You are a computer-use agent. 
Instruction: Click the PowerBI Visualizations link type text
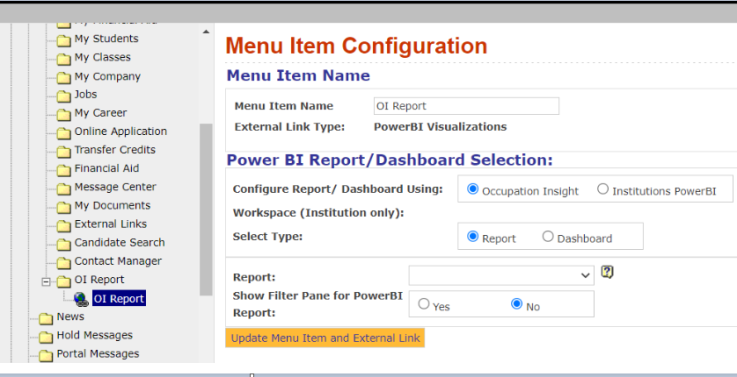tap(440, 127)
